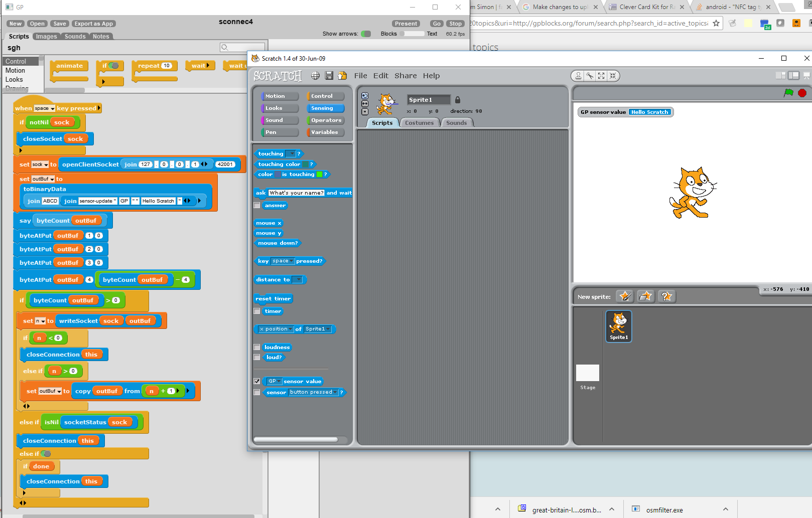Bookmark this page with the Chrome star icon
The height and width of the screenshot is (518, 812).
(716, 23)
